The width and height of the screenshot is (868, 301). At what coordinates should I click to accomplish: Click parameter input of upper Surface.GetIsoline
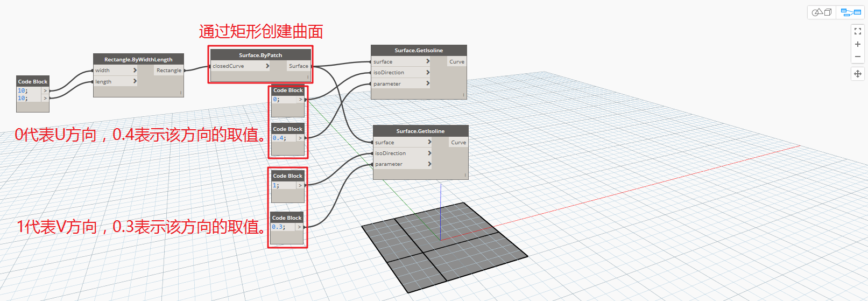[398, 83]
